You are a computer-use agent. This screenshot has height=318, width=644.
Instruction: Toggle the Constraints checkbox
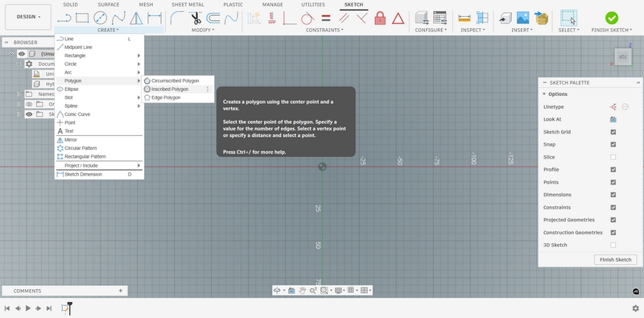[613, 208]
